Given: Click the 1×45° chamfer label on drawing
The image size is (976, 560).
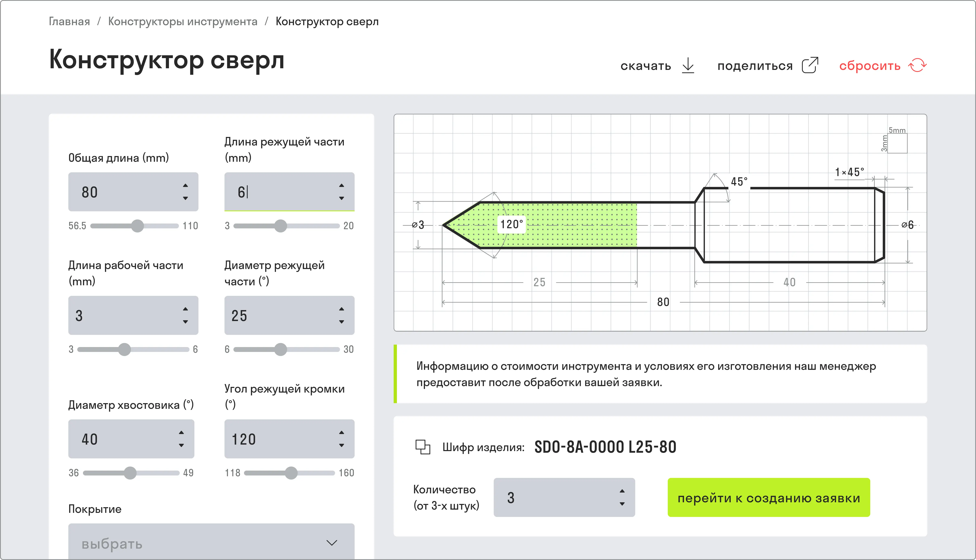Looking at the screenshot, I should (849, 172).
